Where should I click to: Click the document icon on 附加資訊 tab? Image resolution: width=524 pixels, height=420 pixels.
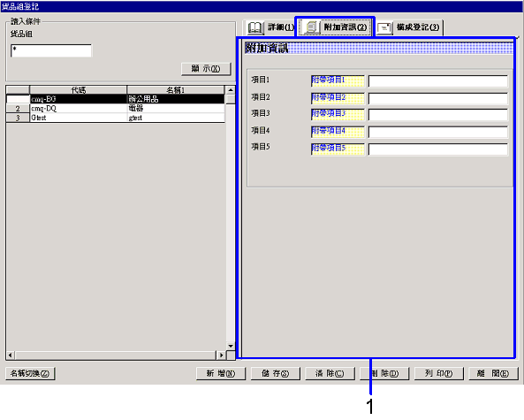[x=311, y=27]
